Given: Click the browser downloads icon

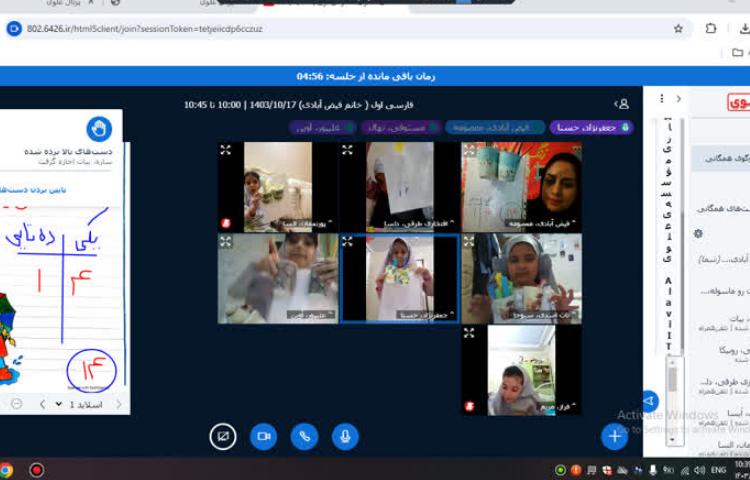Looking at the screenshot, I should tap(744, 29).
